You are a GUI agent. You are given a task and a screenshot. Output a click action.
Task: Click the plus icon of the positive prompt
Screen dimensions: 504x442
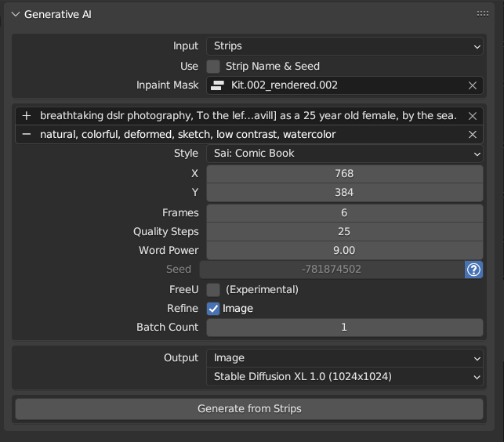[27, 116]
